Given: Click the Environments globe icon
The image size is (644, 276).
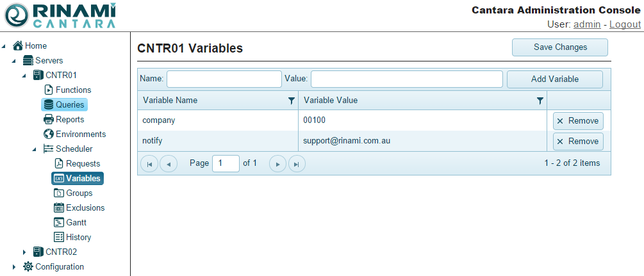Looking at the screenshot, I should (x=48, y=134).
